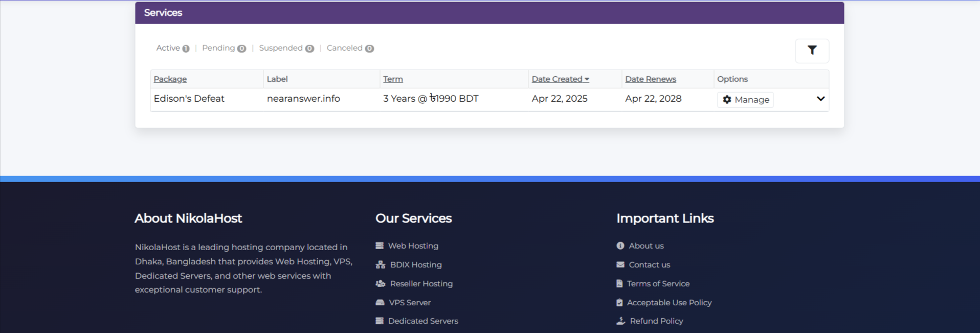
Task: Click the BDIX Hosting network icon
Action: coord(381,265)
